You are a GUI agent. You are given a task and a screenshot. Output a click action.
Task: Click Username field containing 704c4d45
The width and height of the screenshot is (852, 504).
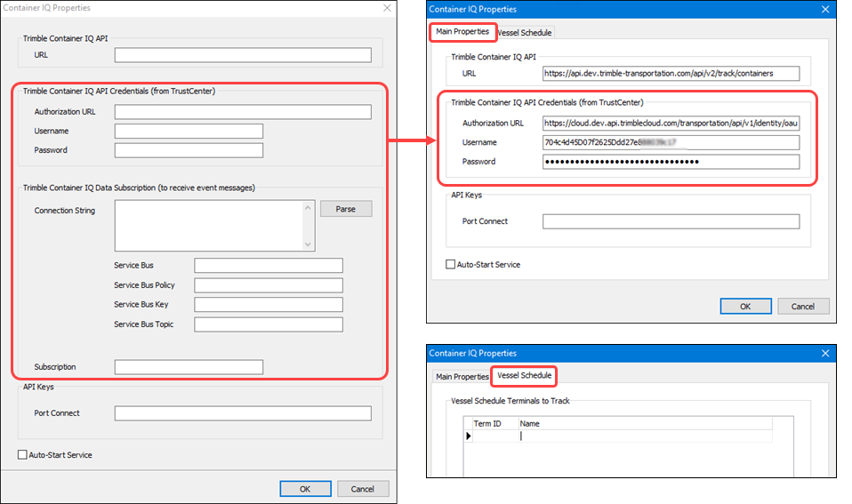point(671,142)
